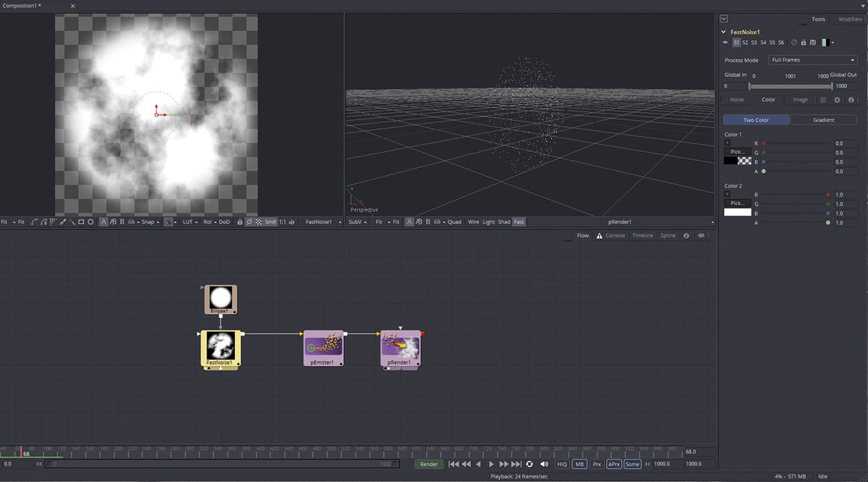Click the save-settings disk icon for FastNoise1
Screen dimensions: 868x482
[x=813, y=42]
